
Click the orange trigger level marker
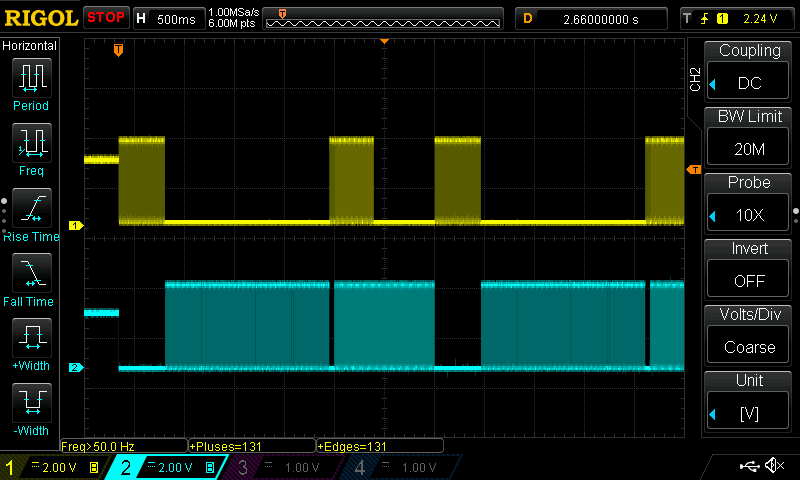pos(692,169)
